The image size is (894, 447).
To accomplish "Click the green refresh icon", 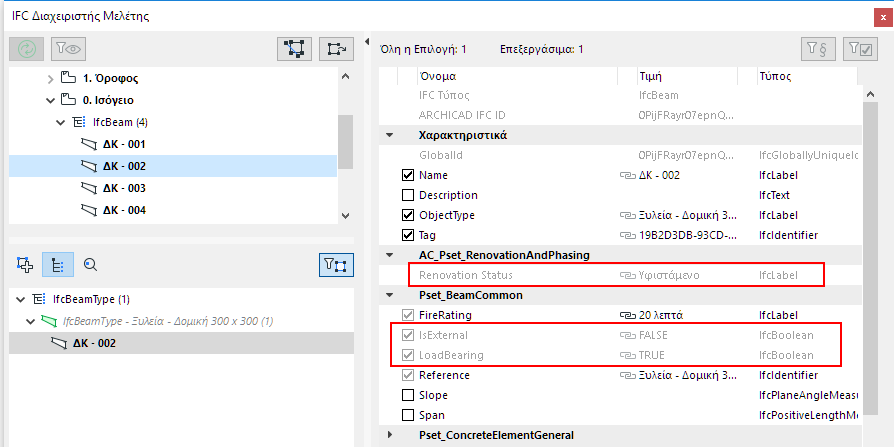I will point(24,48).
